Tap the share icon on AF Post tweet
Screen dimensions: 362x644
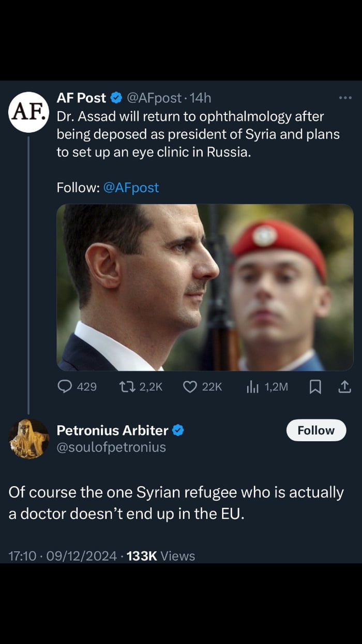[x=344, y=386]
